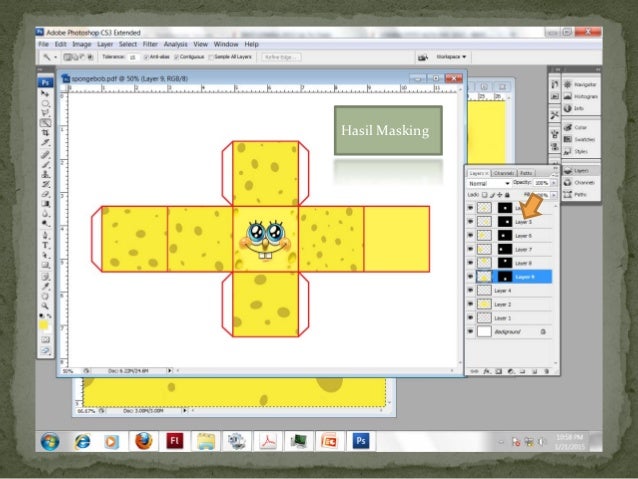Select the Lasso tool in the toolbox
The image size is (638, 479).
tap(45, 113)
